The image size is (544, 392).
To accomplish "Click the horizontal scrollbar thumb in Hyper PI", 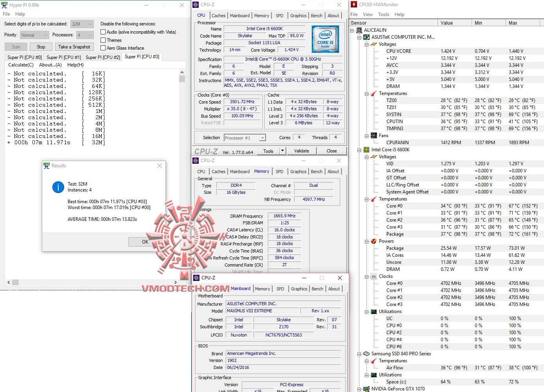I will click(15, 282).
